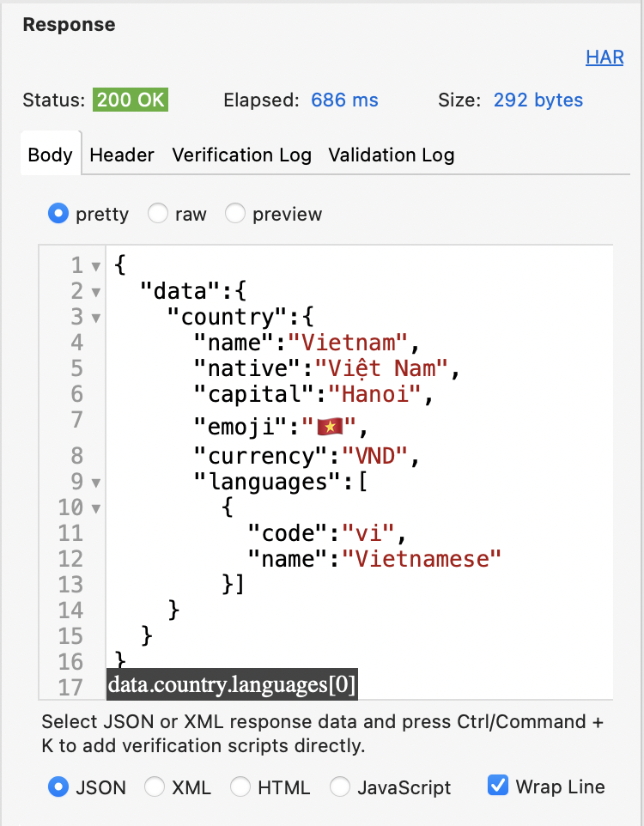Click the "Vietnamese" string value in code
The image size is (644, 826).
421,559
